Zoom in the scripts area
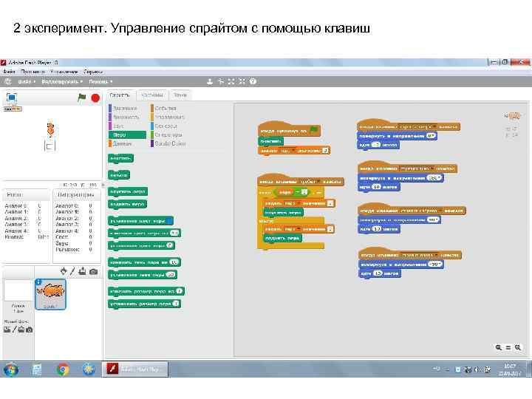532x399 pixels. [518, 347]
